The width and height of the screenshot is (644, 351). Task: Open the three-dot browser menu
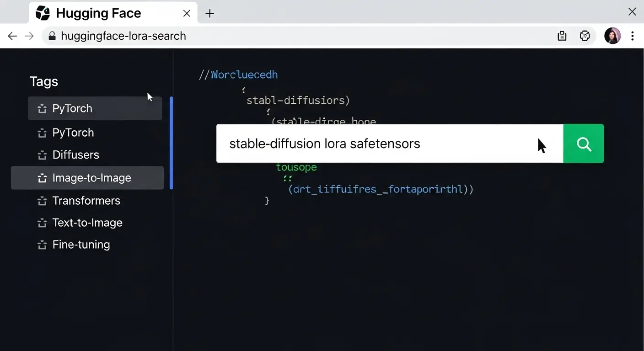632,36
